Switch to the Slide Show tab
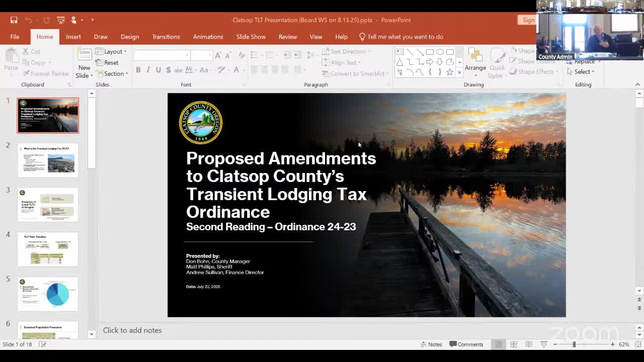Screen dimensions: 644x362 click(x=251, y=37)
